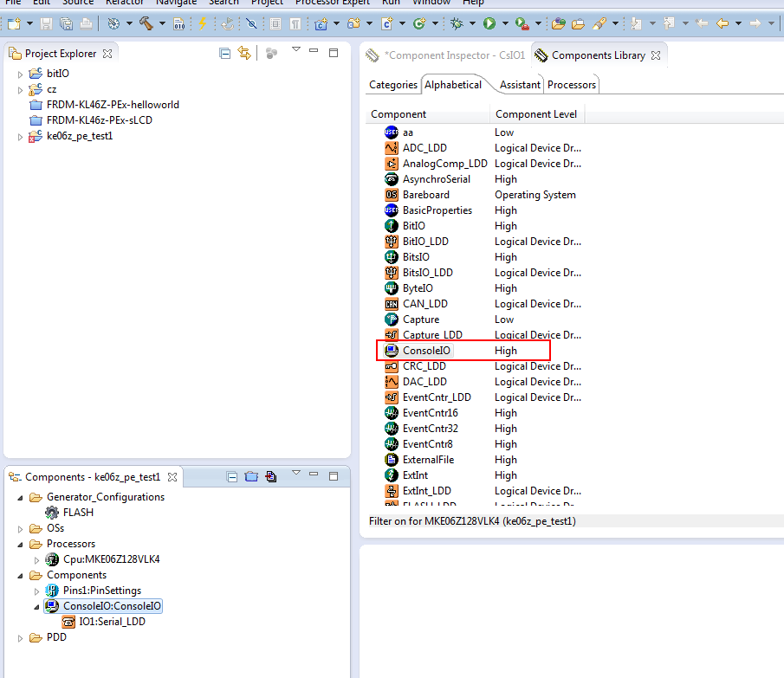
Task: Collapse Generator_Configurations folder
Action: 21,498
